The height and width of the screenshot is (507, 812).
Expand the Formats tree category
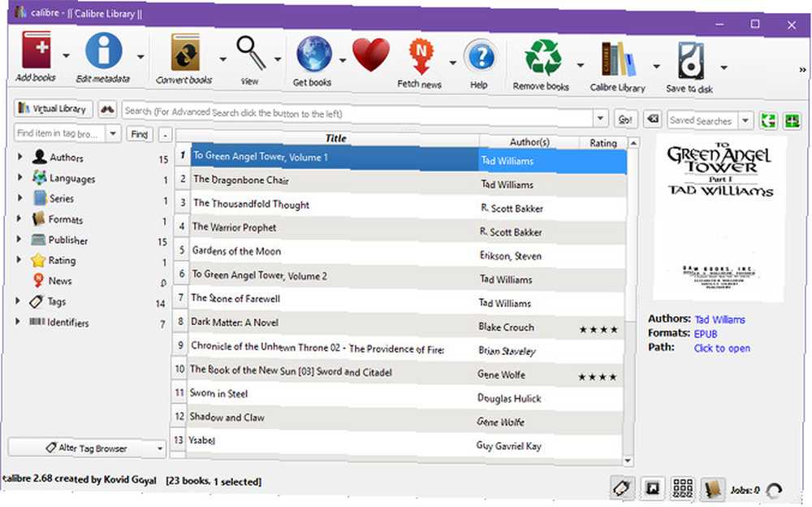19,219
